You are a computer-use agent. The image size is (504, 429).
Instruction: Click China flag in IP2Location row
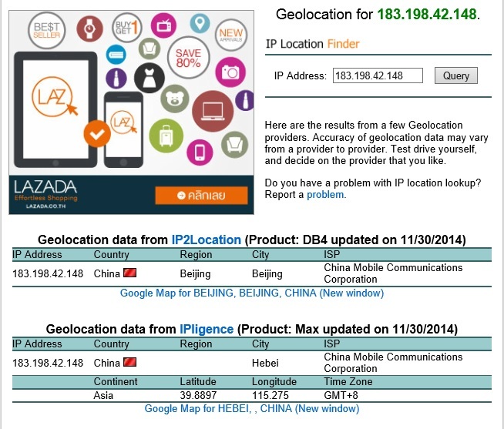130,273
